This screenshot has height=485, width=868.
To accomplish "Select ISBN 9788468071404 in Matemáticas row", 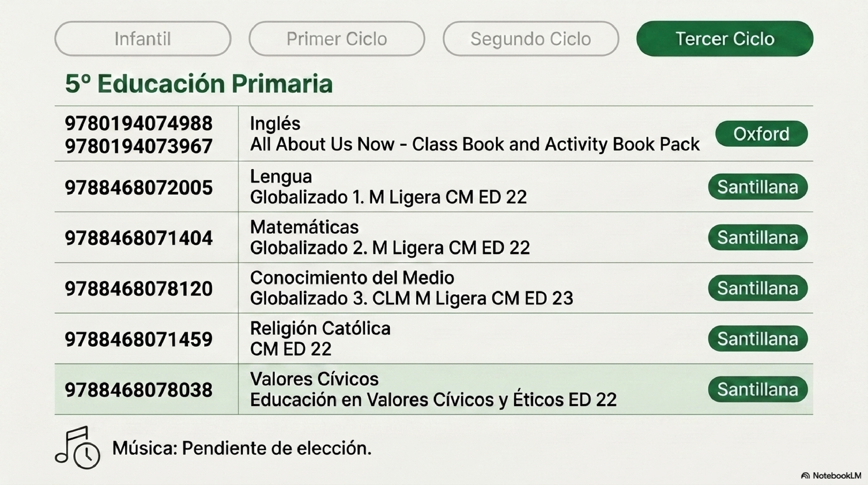I will coord(139,238).
